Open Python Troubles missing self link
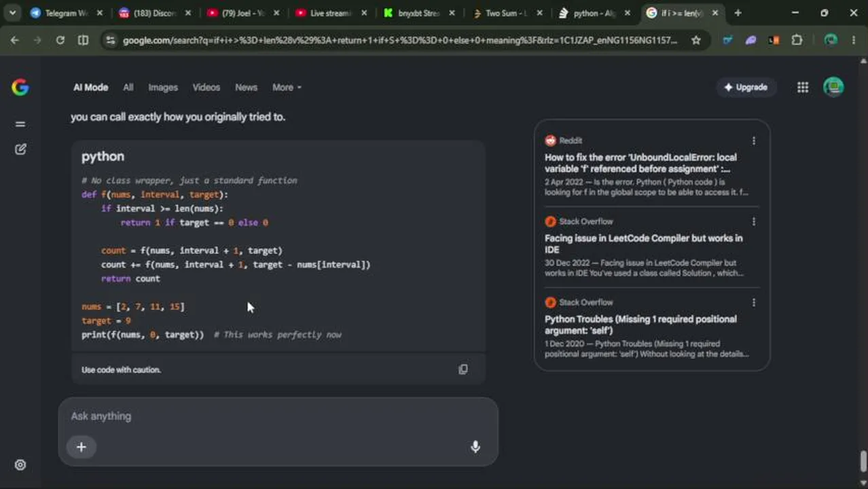 point(640,325)
